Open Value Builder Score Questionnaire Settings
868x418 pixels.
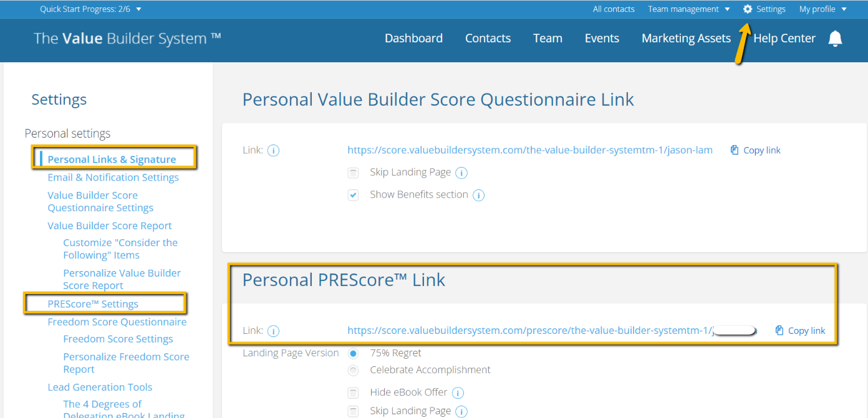coord(100,201)
